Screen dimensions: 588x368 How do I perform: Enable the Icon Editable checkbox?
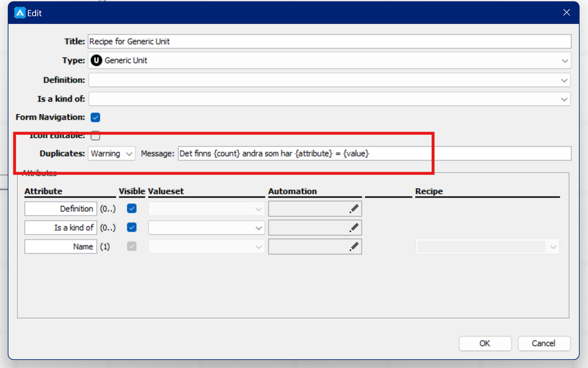[95, 136]
